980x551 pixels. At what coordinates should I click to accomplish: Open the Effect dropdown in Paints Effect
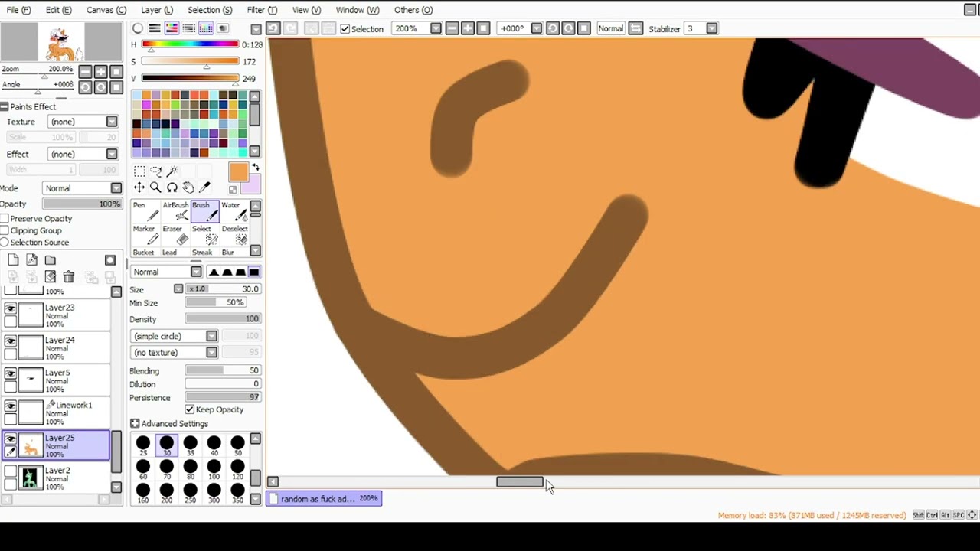pyautogui.click(x=112, y=154)
